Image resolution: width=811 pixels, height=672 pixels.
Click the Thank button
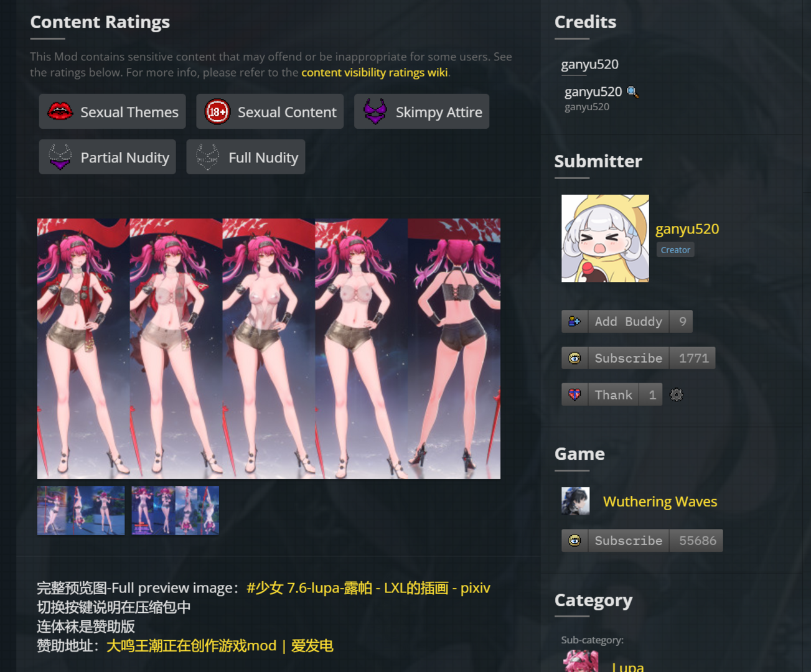(x=612, y=395)
